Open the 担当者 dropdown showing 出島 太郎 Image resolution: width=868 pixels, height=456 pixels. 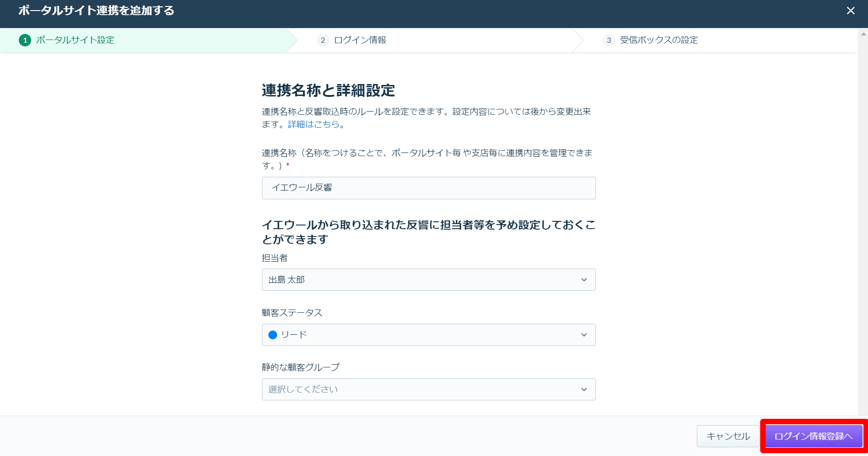click(428, 280)
